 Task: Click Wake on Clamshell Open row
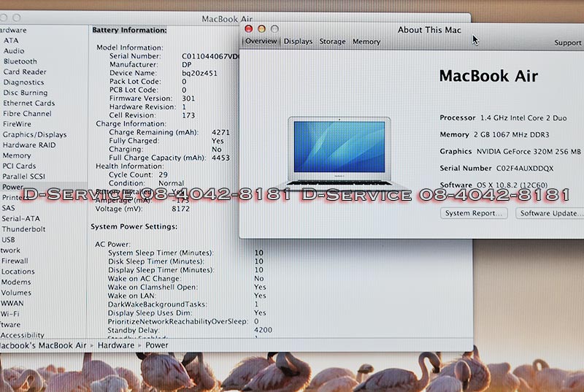[x=187, y=287]
